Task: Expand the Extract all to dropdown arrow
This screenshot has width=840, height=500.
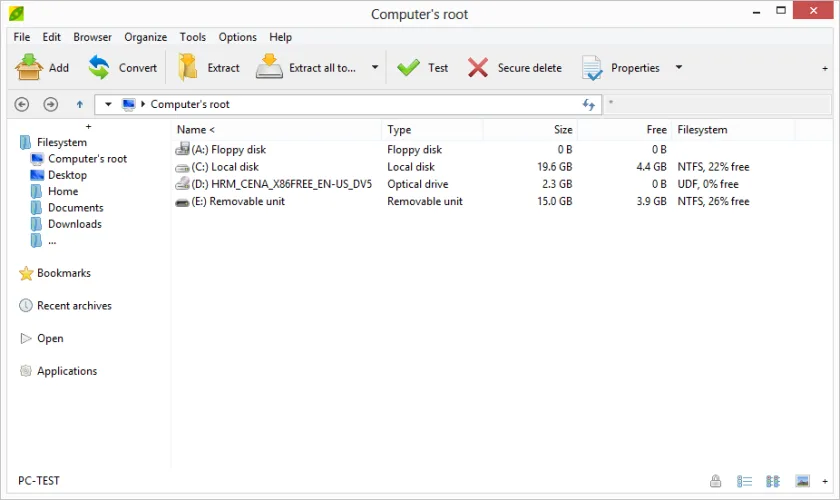Action: coord(375,68)
